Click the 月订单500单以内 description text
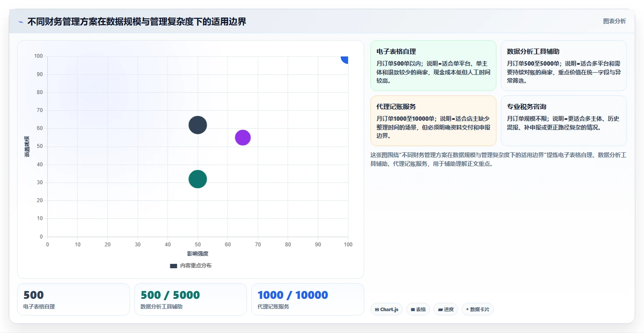Screen dimensions: 644x333 tap(433, 72)
